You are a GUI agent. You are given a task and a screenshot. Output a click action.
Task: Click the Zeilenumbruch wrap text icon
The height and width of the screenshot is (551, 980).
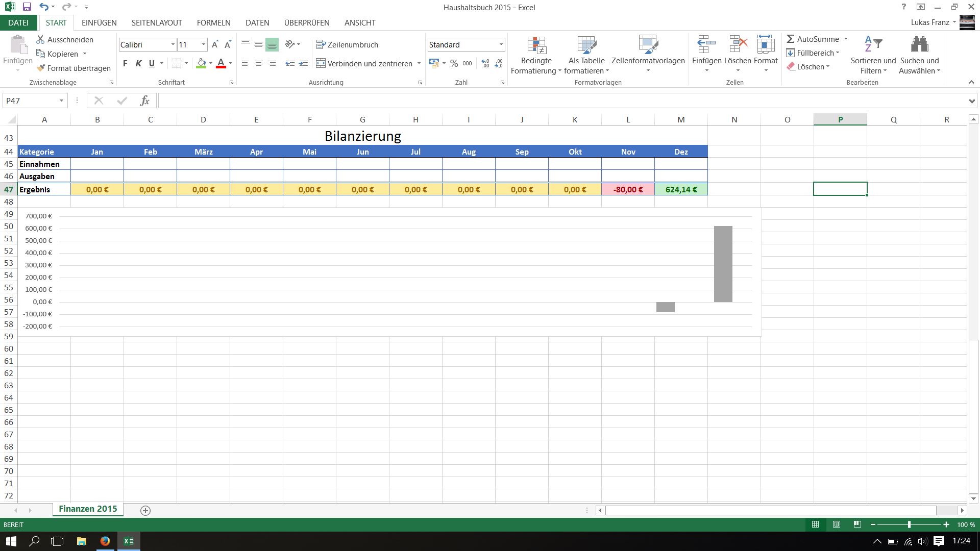tap(321, 44)
